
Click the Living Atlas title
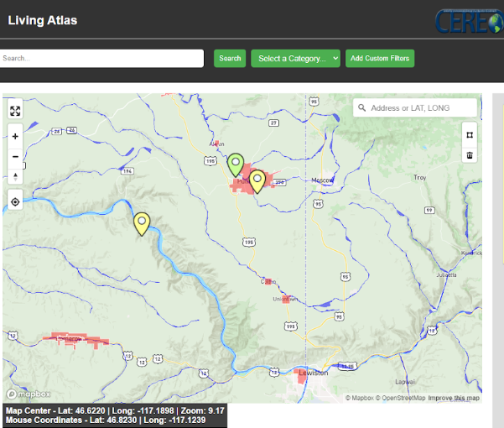point(43,20)
